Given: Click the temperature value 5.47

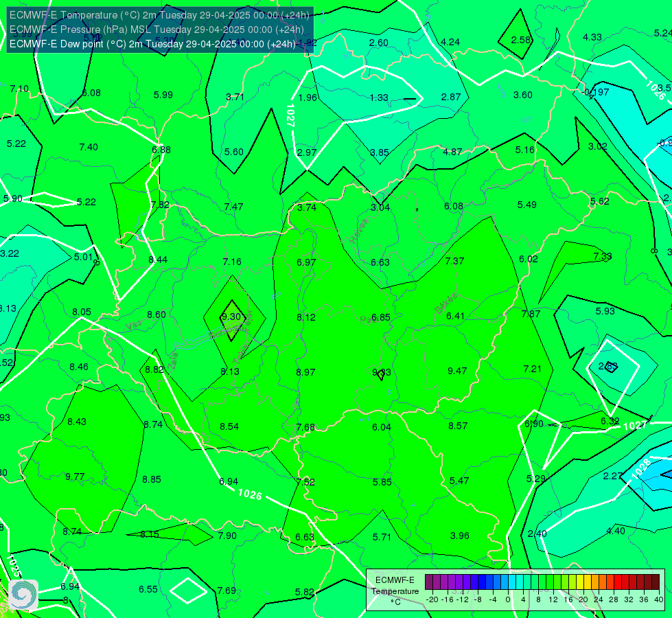Looking at the screenshot, I should pyautogui.click(x=459, y=481).
